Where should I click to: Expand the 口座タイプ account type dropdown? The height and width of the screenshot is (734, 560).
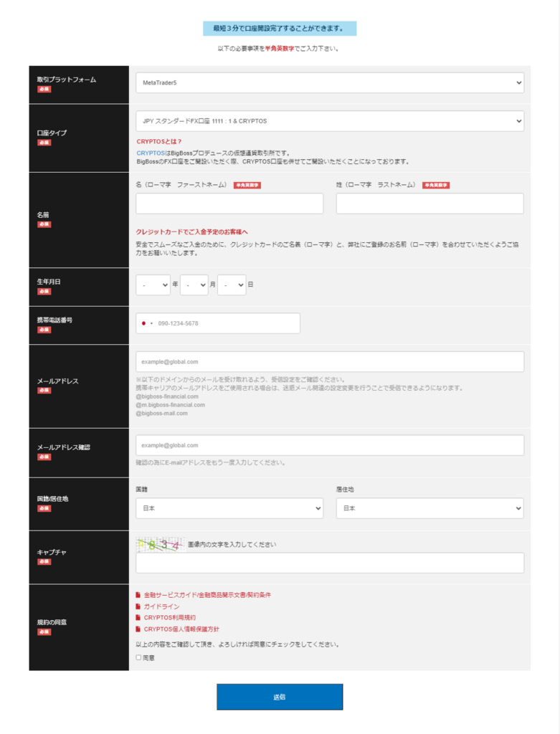coord(330,121)
